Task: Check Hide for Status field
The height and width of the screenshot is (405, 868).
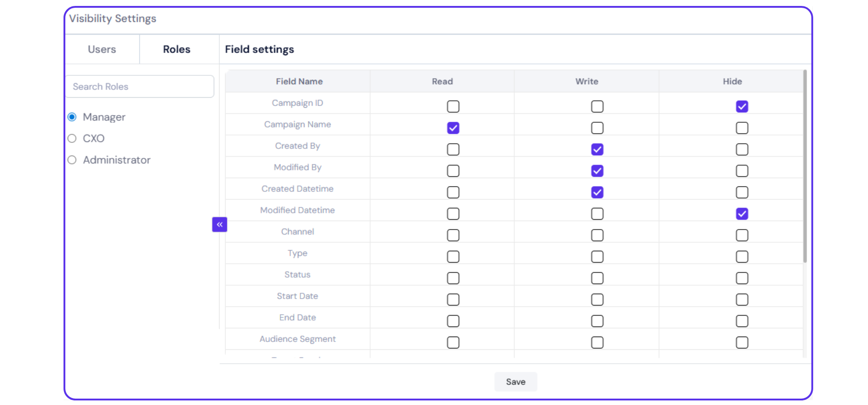Action: click(742, 278)
